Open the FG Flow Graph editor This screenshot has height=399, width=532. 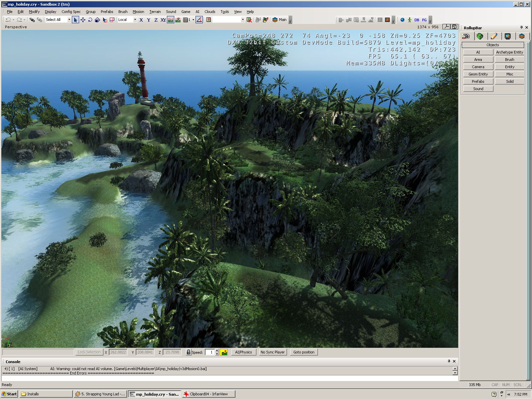424,20
